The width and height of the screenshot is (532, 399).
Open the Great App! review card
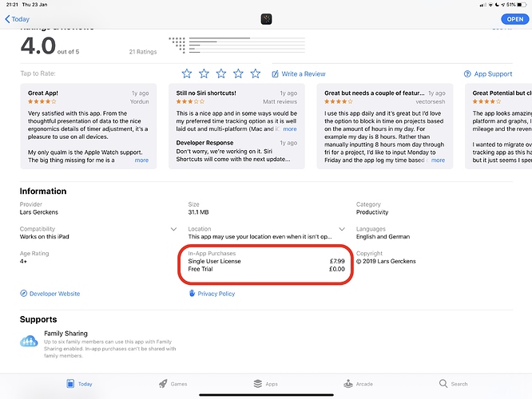coord(89,126)
